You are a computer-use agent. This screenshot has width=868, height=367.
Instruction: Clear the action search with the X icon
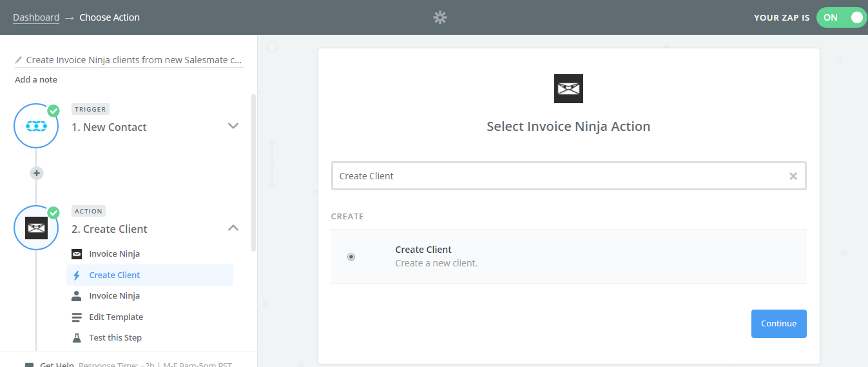click(x=793, y=176)
